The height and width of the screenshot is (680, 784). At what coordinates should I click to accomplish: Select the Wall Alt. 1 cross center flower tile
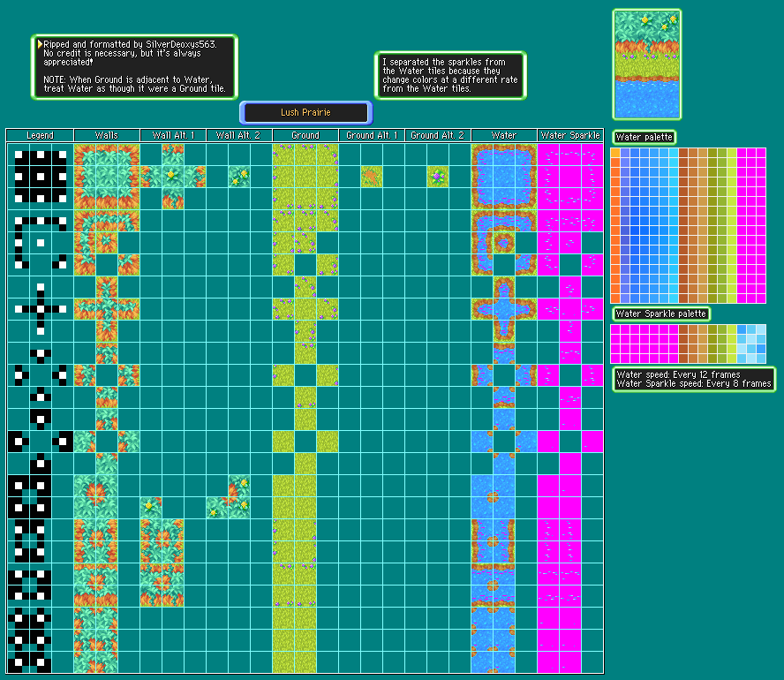point(173,177)
